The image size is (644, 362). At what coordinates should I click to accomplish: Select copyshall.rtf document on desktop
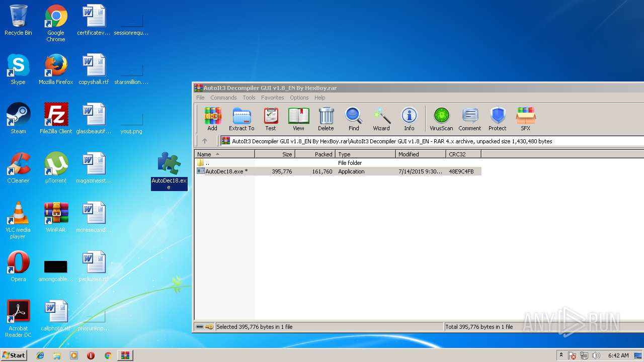tap(94, 70)
